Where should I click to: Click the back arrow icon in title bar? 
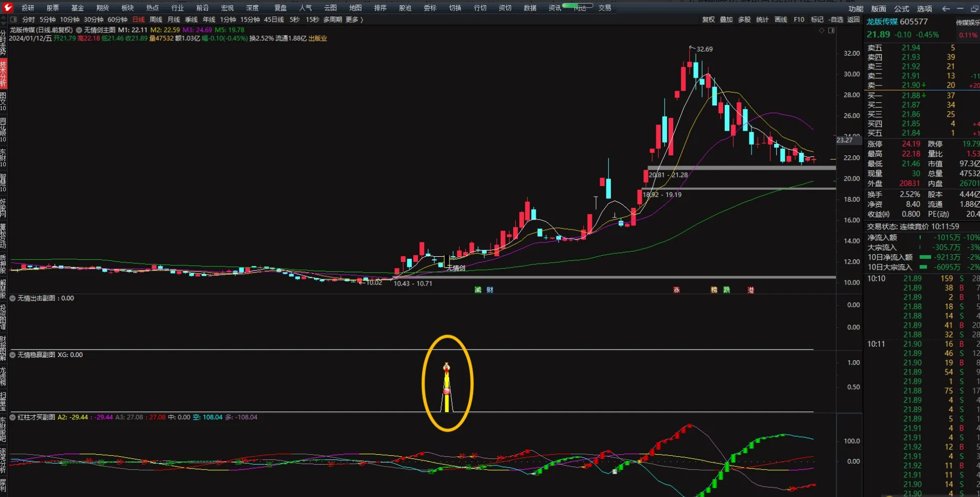click(x=946, y=8)
